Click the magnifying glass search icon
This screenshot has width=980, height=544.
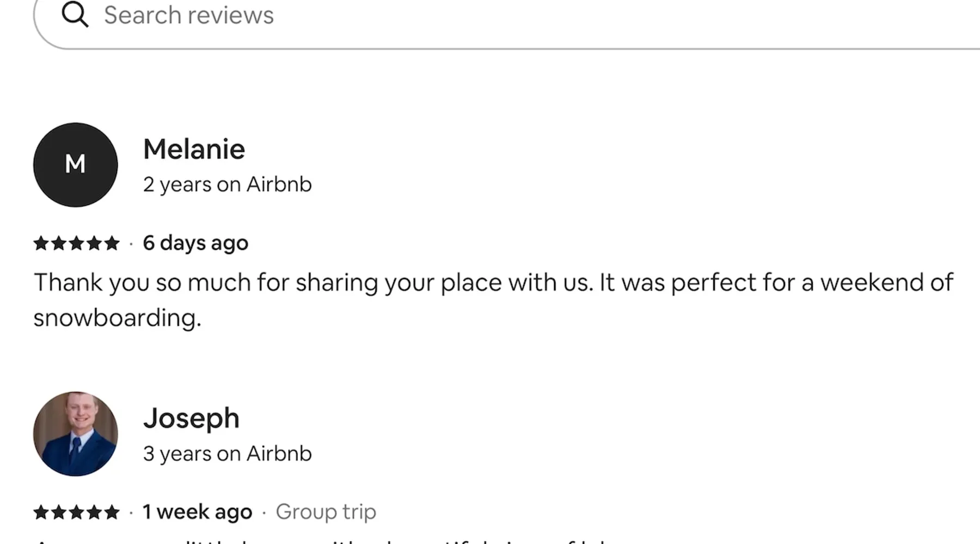tap(75, 15)
